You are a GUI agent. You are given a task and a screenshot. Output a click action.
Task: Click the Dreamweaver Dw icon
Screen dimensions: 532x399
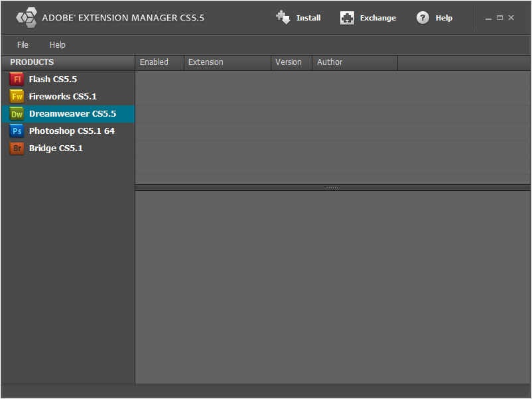tap(16, 113)
